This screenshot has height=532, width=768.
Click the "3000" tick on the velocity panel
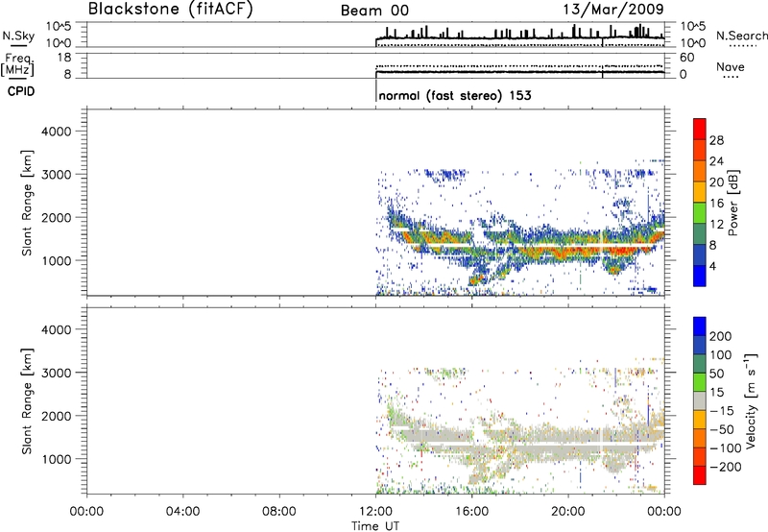point(57,373)
